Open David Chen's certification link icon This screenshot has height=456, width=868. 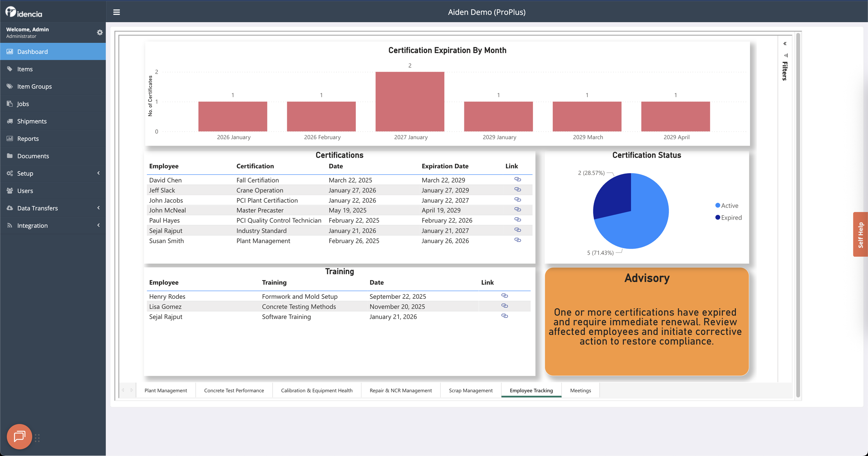[x=517, y=179]
